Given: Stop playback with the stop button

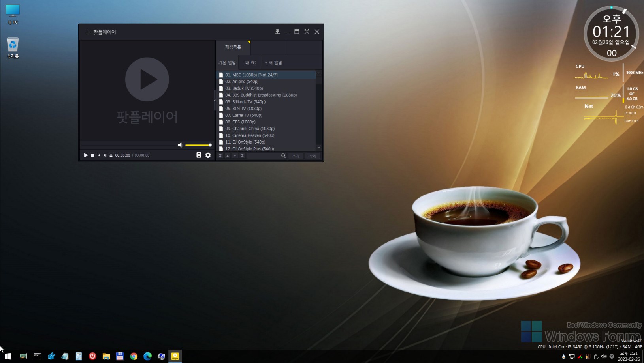Looking at the screenshot, I should 92,155.
